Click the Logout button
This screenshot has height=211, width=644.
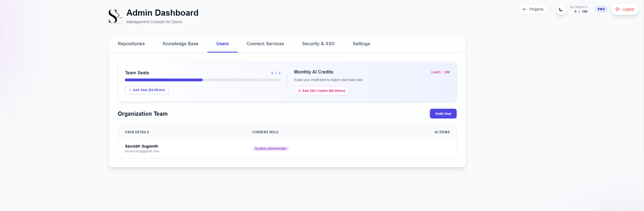pyautogui.click(x=625, y=9)
